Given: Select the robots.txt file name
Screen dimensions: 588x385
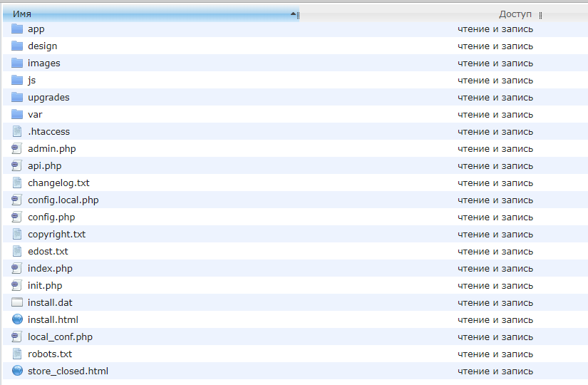Looking at the screenshot, I should [x=50, y=354].
